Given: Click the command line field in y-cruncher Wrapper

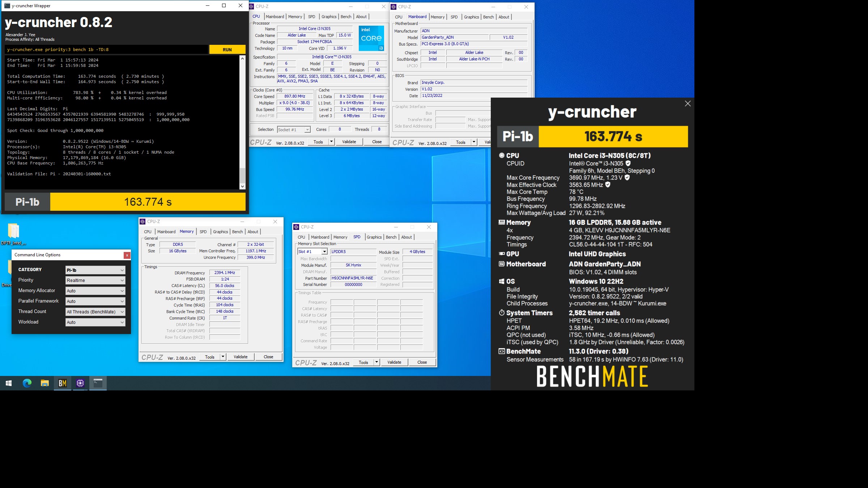Looking at the screenshot, I should [106, 50].
